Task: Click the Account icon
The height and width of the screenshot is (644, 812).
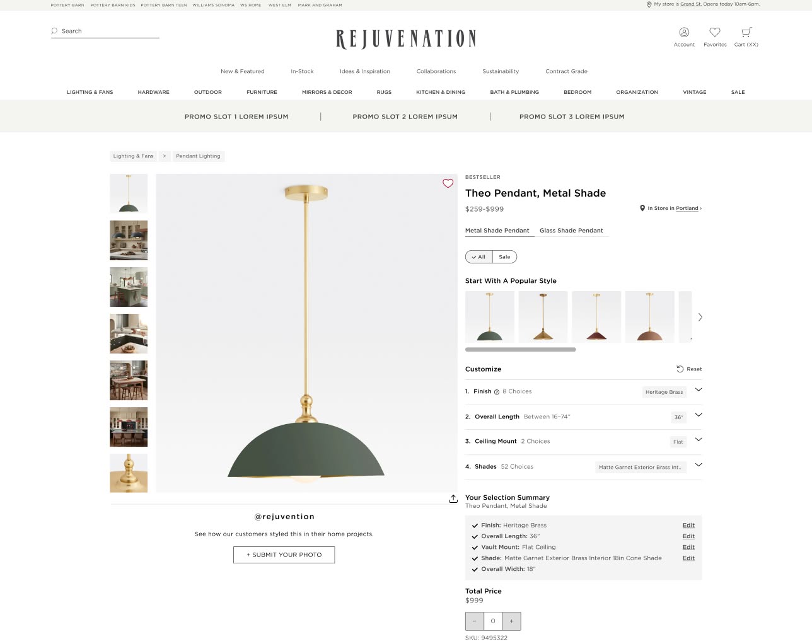Action: coord(684,32)
